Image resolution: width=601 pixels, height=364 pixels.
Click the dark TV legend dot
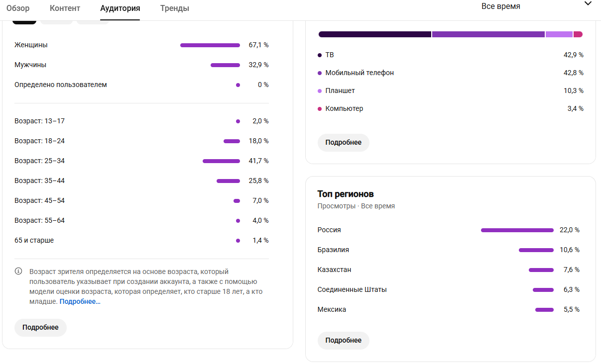320,55
